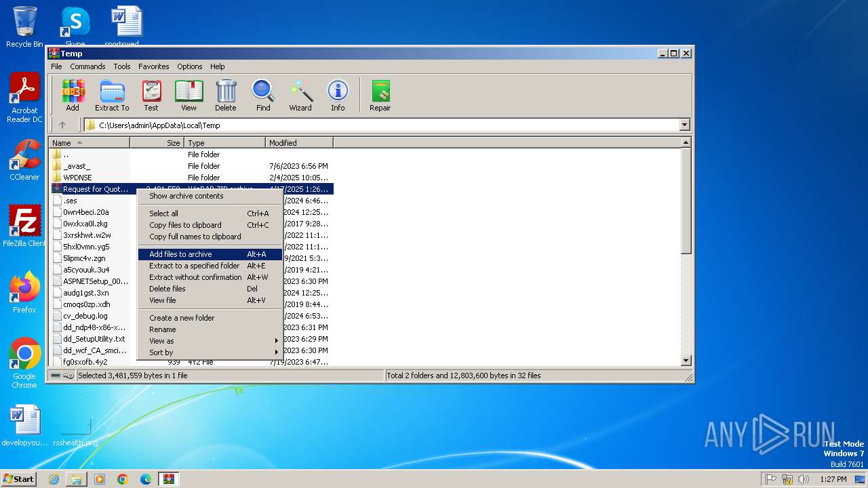The width and height of the screenshot is (868, 488).
Task: Click the Action Center flag tray icon
Action: click(770, 479)
